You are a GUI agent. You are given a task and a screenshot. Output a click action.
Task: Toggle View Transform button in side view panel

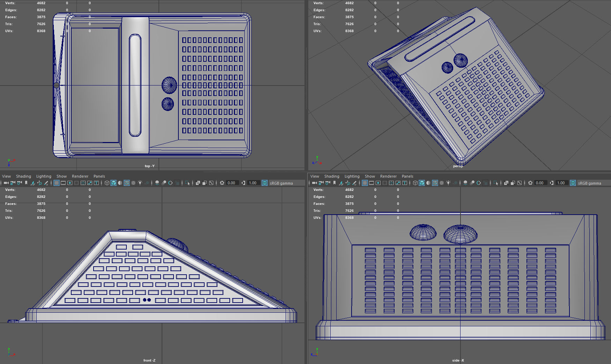click(x=573, y=183)
